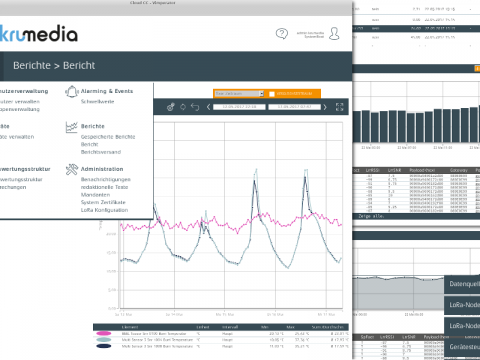Viewport: 480px width, 360px height.
Task: Open Berichtsversand menu entry
Action: 101,152
